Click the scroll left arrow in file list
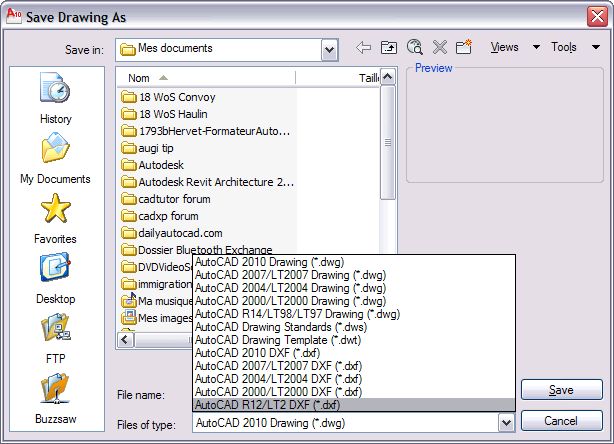 coord(125,339)
